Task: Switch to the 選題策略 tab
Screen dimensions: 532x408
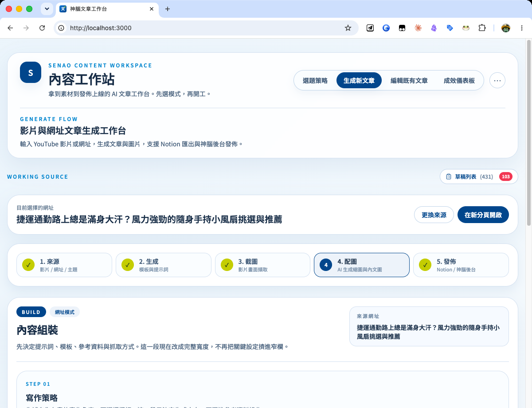Action: [x=315, y=80]
